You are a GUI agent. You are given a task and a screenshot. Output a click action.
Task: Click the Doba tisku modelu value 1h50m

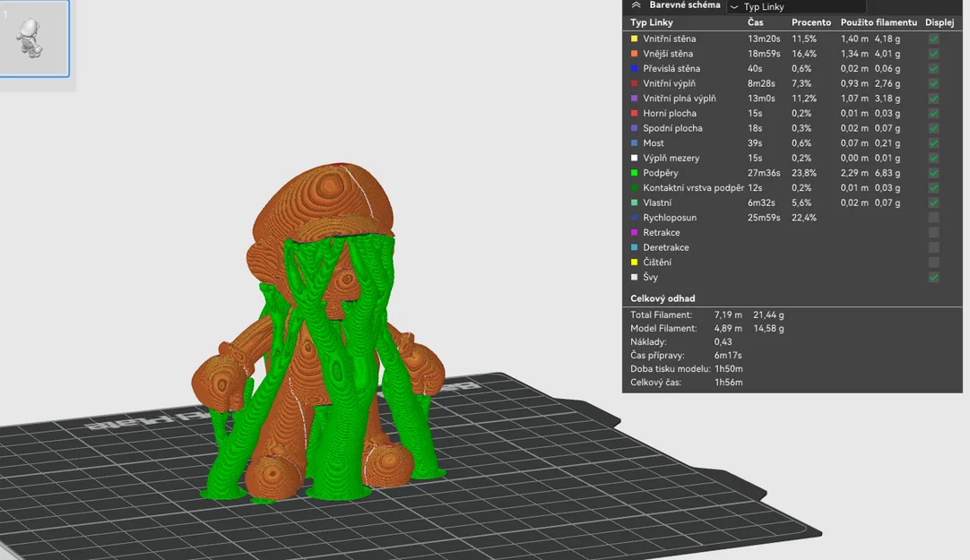coord(729,369)
